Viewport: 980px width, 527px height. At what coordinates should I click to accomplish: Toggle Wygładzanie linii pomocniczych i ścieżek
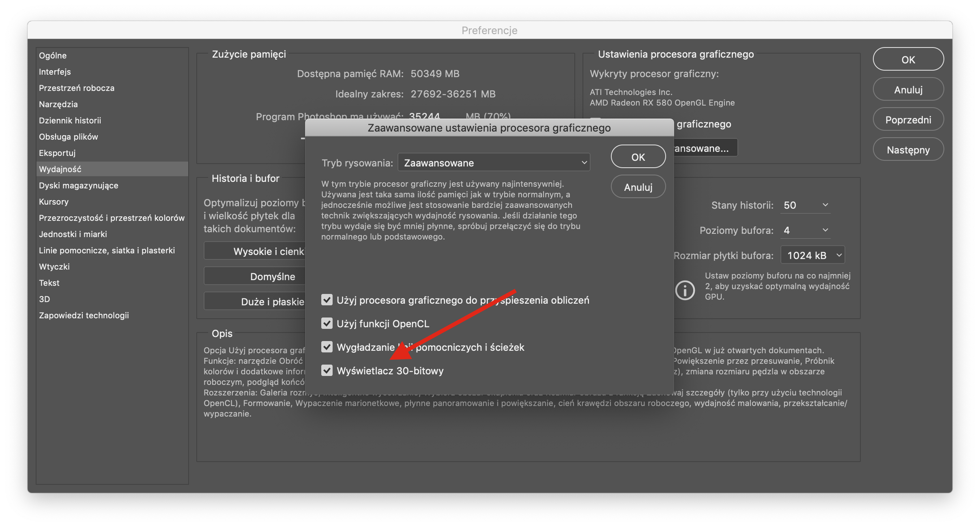pyautogui.click(x=327, y=347)
